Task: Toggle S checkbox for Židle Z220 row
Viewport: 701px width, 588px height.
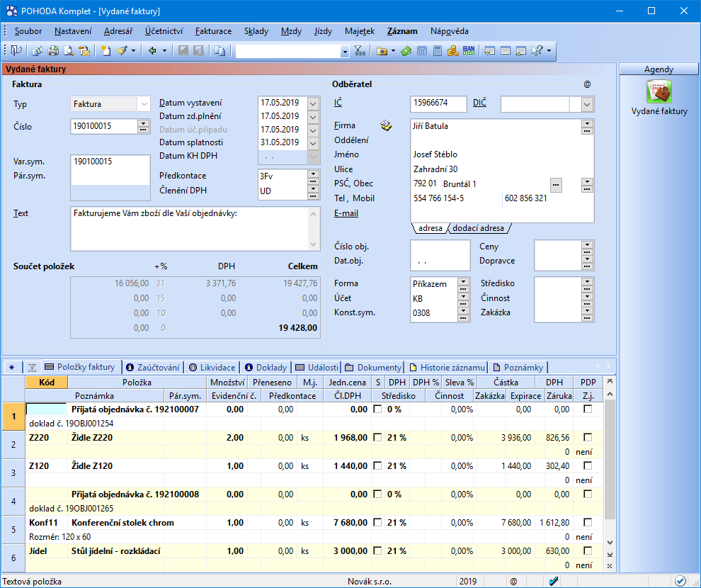Action: coord(378,437)
